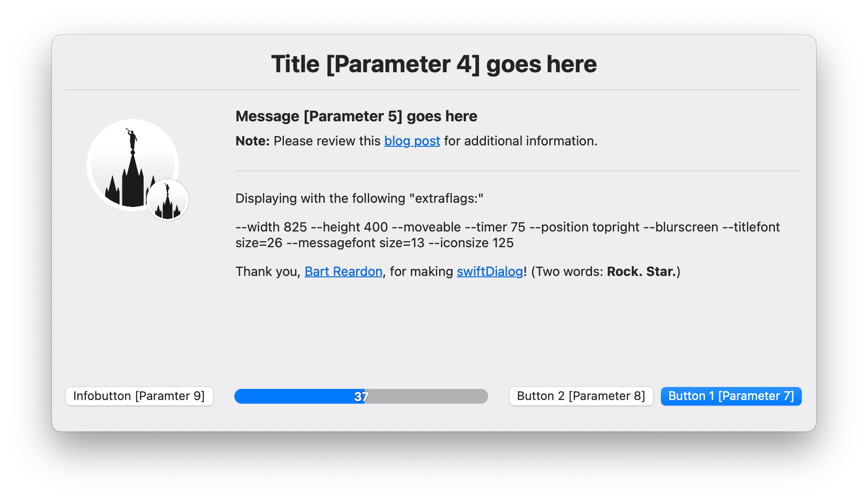The width and height of the screenshot is (868, 500).
Task: Click the bold Note: label
Action: click(252, 141)
